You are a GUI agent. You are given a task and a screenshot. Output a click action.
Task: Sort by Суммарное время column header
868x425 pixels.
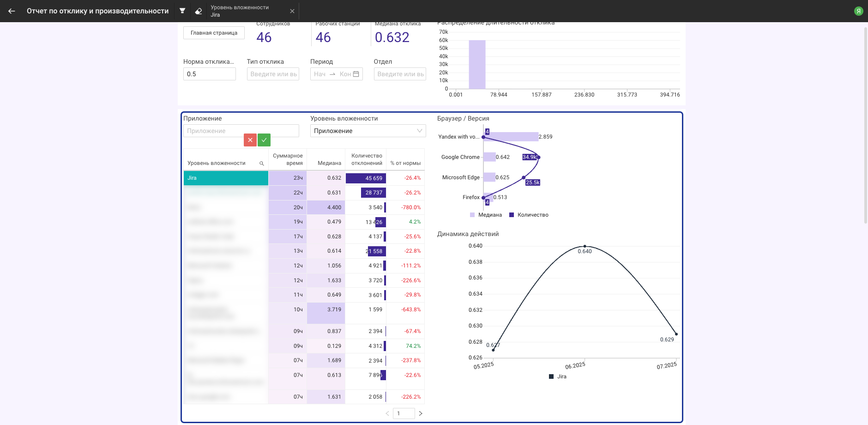point(288,159)
